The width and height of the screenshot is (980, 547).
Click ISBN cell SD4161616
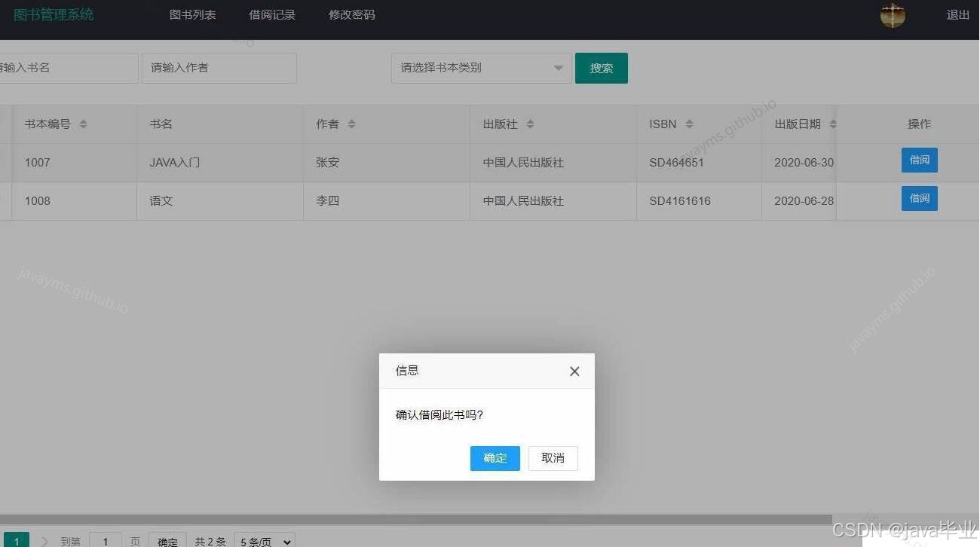[700, 201]
